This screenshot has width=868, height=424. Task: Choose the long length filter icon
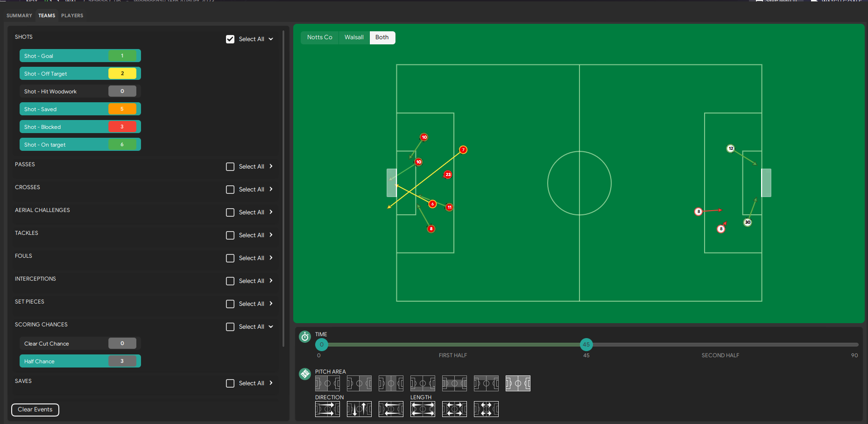tap(423, 409)
